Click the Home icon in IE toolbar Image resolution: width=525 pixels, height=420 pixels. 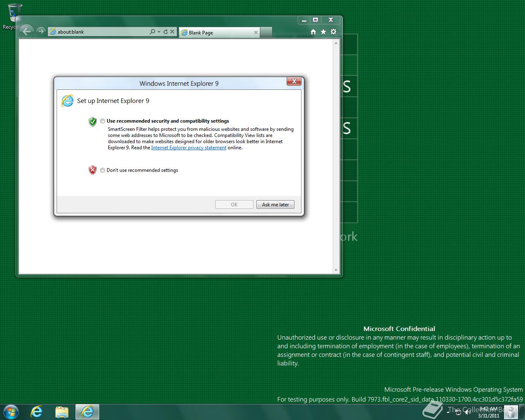click(x=313, y=32)
